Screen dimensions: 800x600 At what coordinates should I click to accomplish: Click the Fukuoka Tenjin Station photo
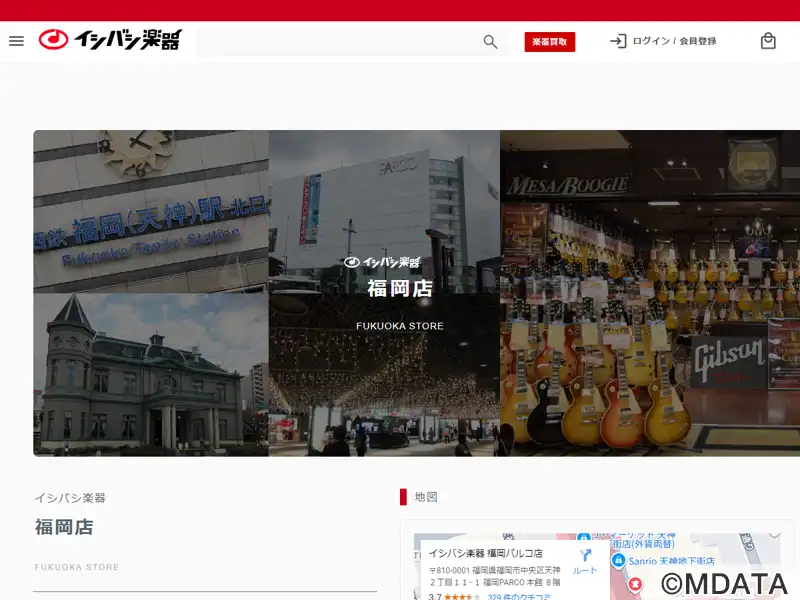click(151, 211)
